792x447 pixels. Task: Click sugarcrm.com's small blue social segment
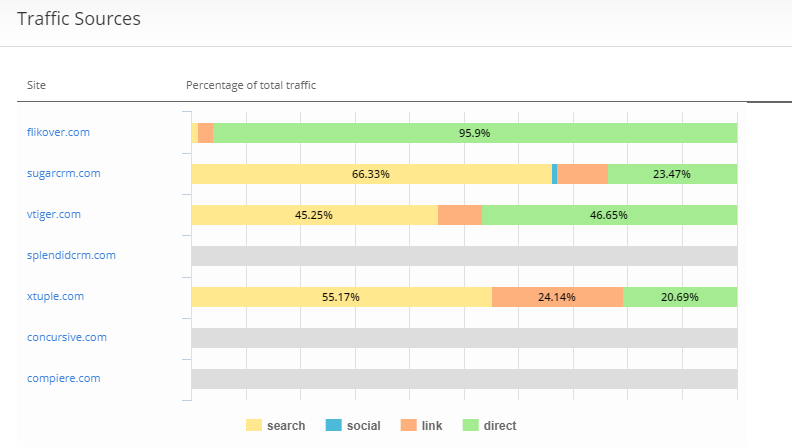554,174
